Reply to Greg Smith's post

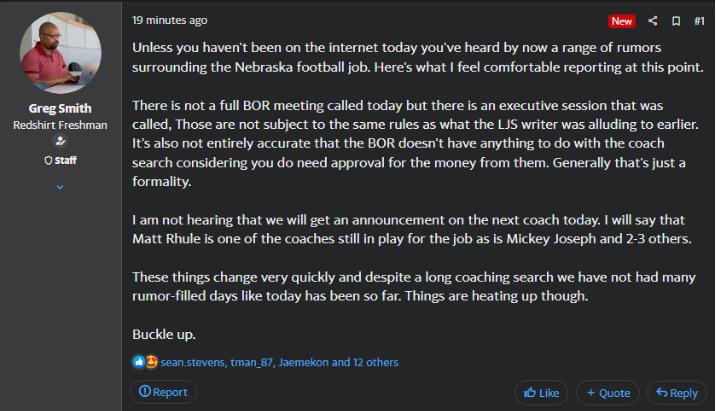click(x=677, y=393)
